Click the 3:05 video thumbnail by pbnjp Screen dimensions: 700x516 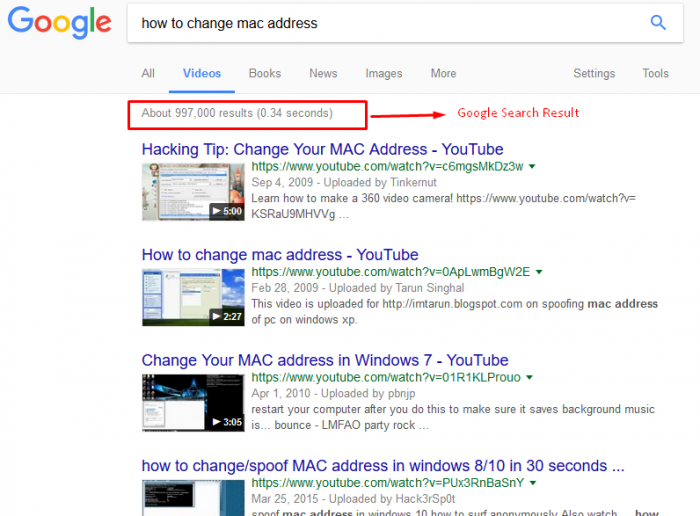(193, 402)
